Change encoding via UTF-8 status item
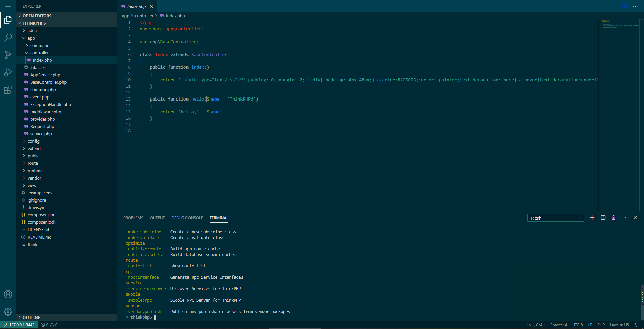Viewport: 644px width, 329px height. (x=577, y=325)
